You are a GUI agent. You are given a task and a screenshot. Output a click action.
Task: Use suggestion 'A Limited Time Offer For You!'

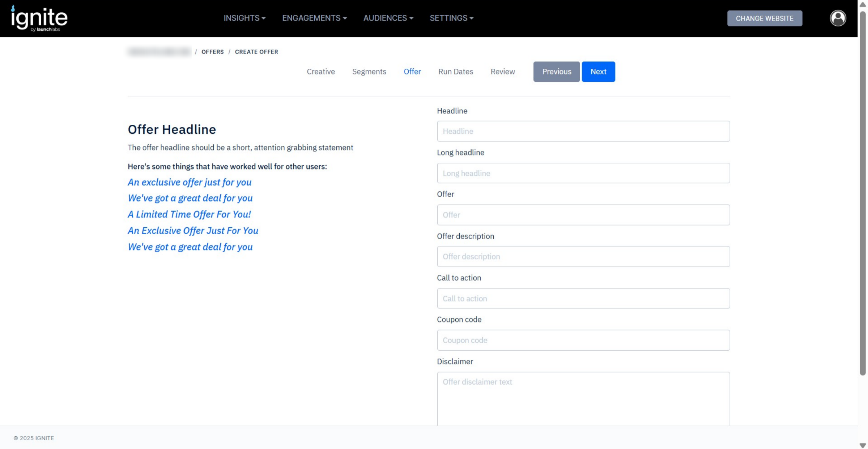tap(189, 214)
